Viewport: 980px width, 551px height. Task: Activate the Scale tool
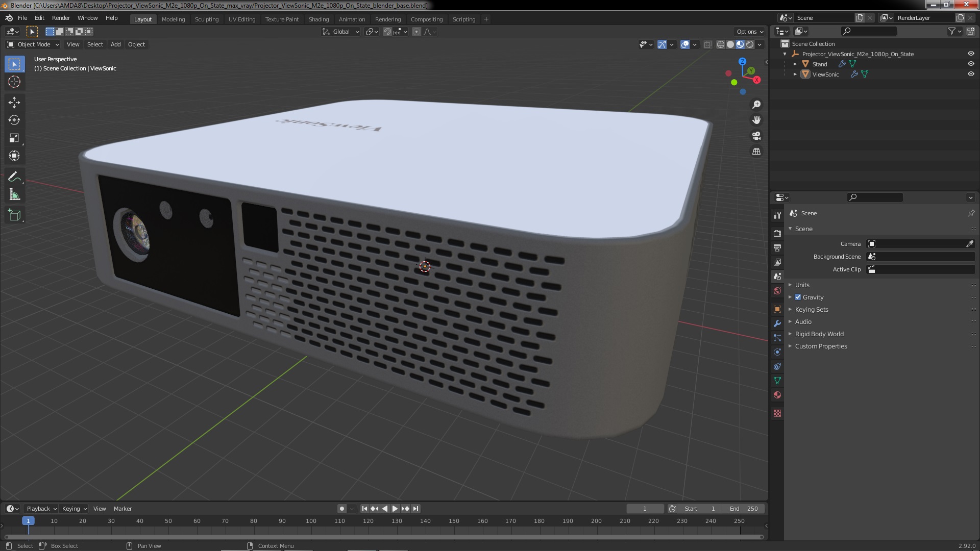14,138
